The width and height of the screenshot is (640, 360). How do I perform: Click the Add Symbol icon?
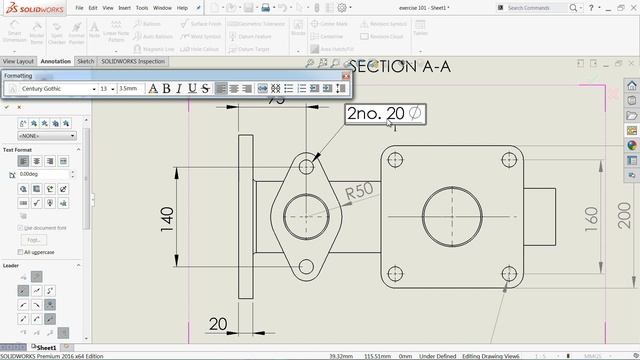(x=50, y=189)
